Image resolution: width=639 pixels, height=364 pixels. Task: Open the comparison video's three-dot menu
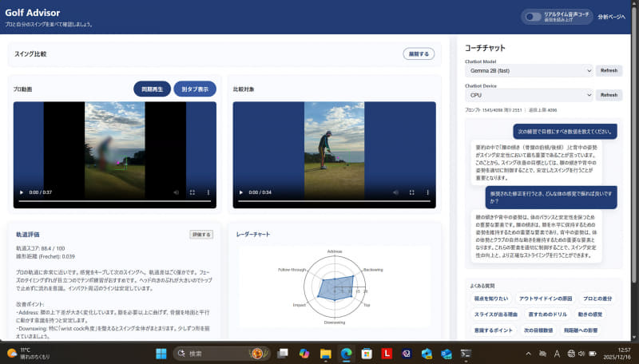427,192
